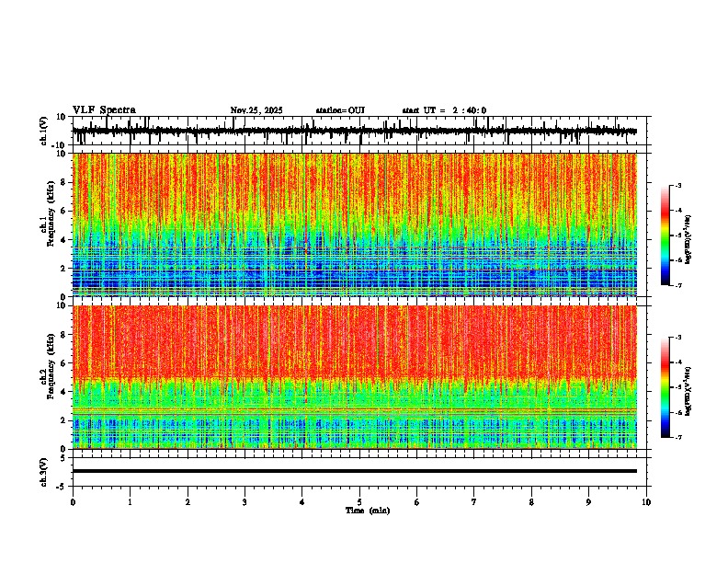Click the "-3" value atop ch.1 color bar
This screenshot has width=728, height=563.
point(678,186)
